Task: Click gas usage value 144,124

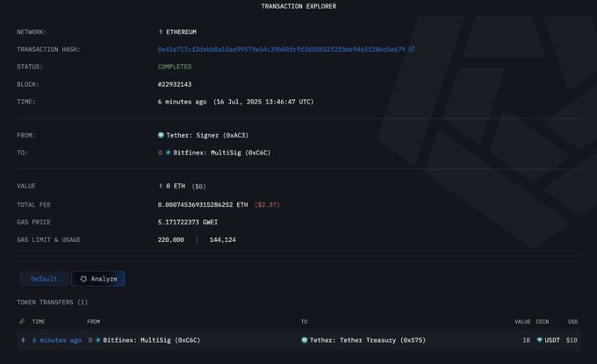Action: pyautogui.click(x=223, y=239)
